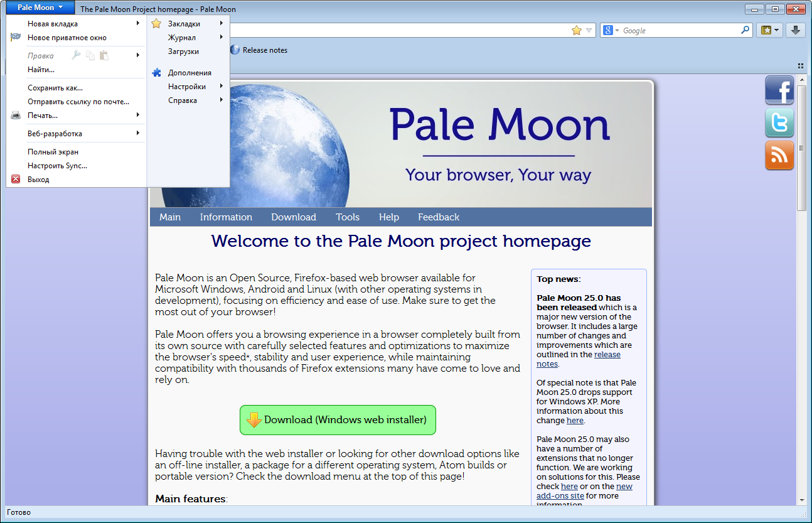The width and height of the screenshot is (812, 523).
Task: Click the bookmark star in address bar
Action: point(577,30)
